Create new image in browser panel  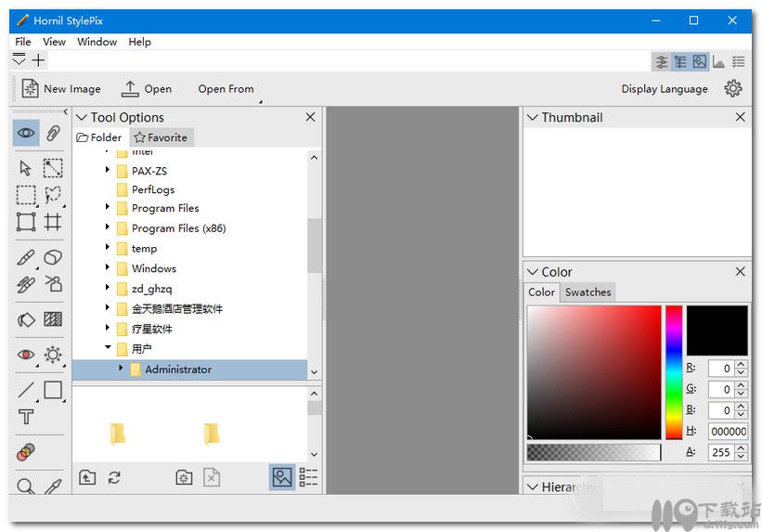[184, 477]
